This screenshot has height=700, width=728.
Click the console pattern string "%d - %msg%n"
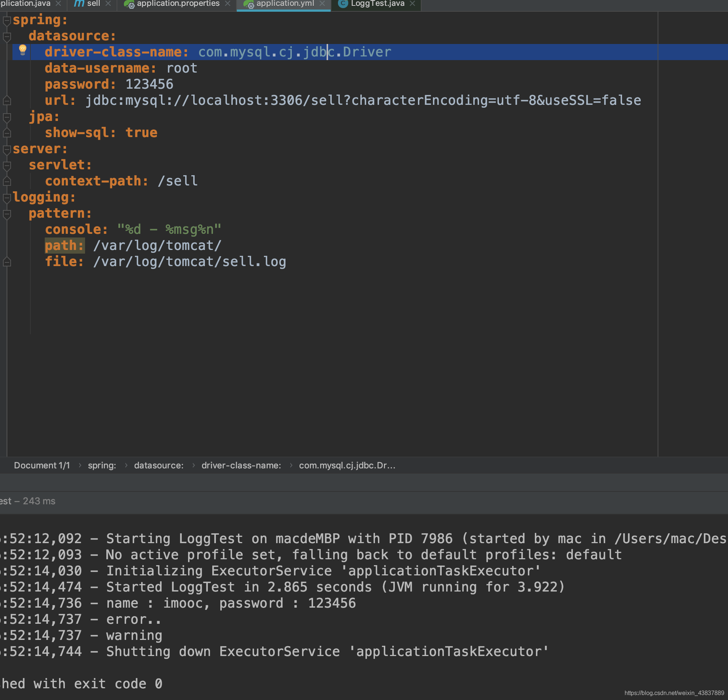point(169,229)
